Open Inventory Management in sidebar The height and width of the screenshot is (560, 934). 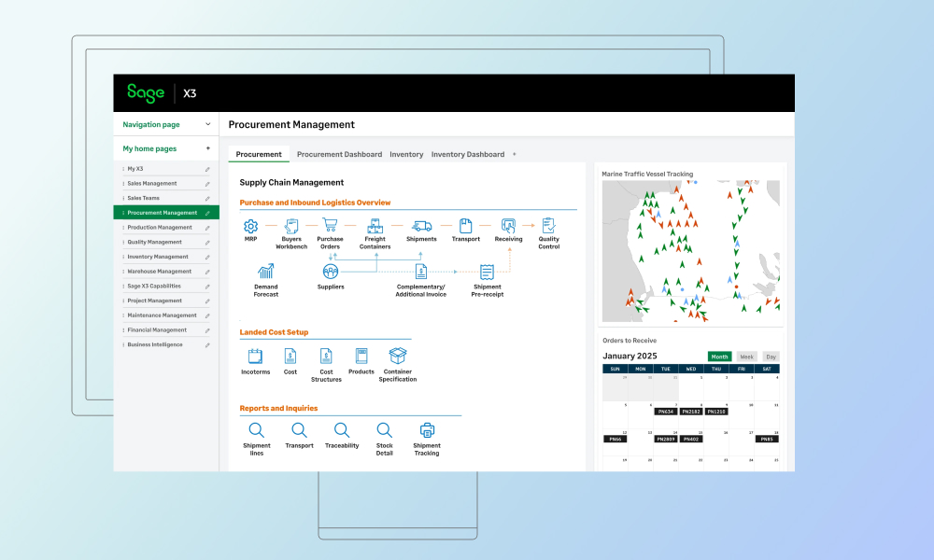point(158,257)
